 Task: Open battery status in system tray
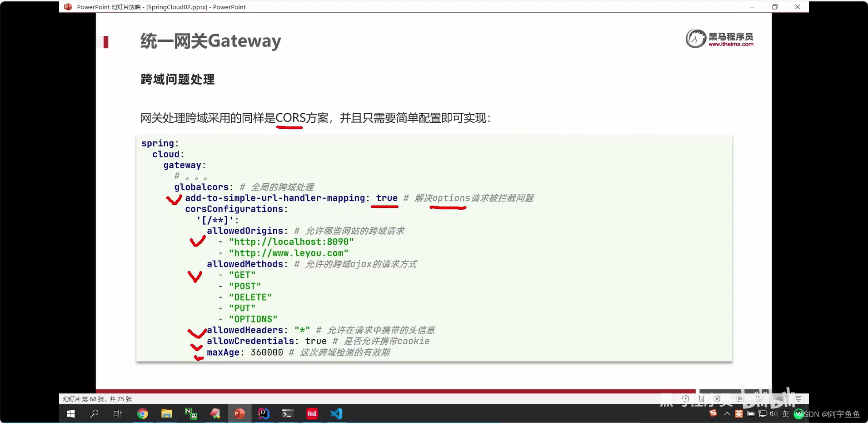pos(751,414)
